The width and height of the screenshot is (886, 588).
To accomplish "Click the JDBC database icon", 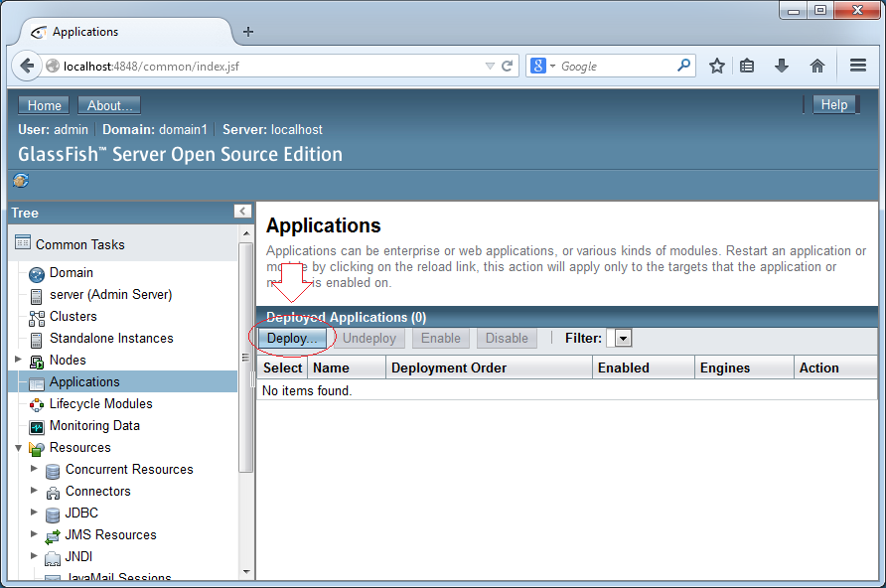I will click(53, 514).
